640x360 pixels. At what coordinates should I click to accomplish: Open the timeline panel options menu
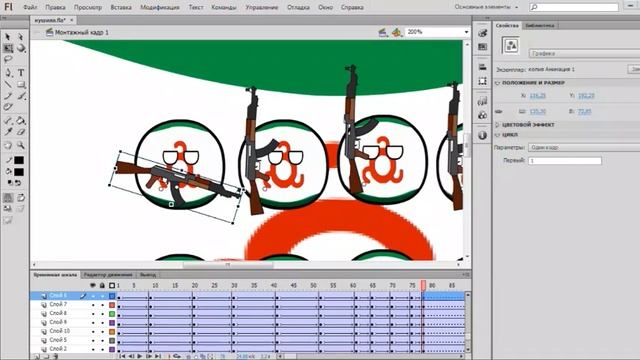(x=466, y=275)
